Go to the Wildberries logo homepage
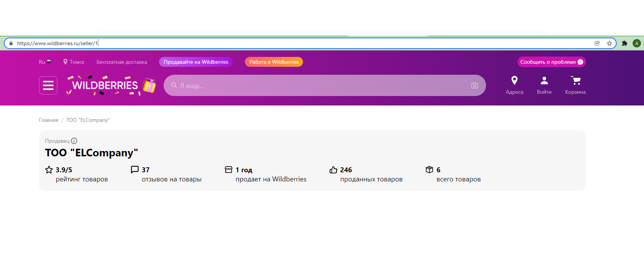644x255 pixels. point(111,85)
